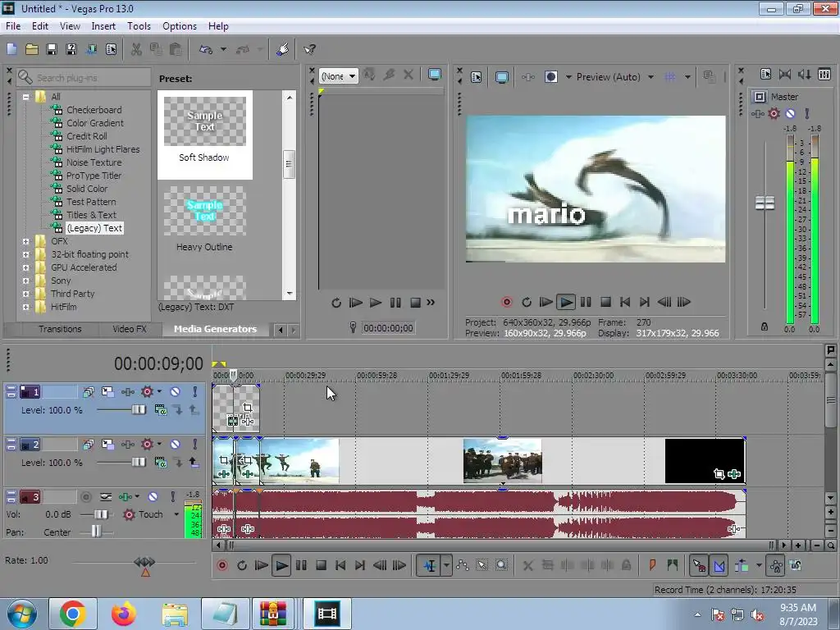Image resolution: width=840 pixels, height=630 pixels.
Task: Arm audio track 3 for record
Action: pyautogui.click(x=85, y=497)
